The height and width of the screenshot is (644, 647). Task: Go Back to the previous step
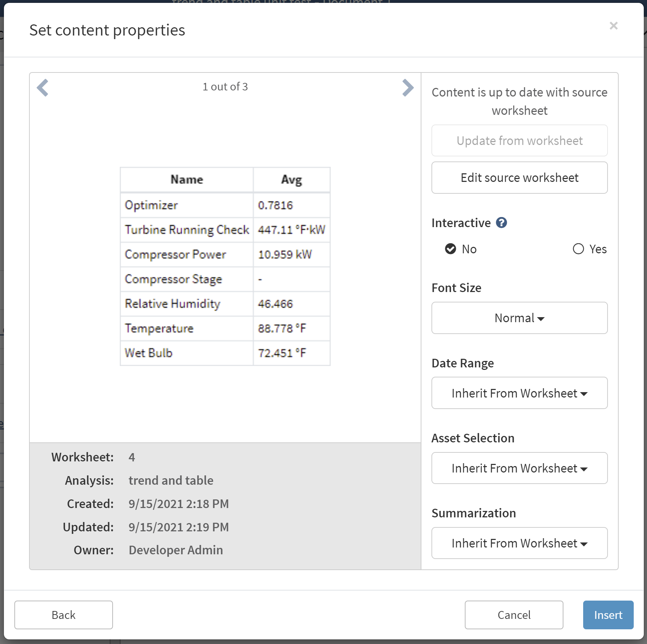pyautogui.click(x=63, y=615)
